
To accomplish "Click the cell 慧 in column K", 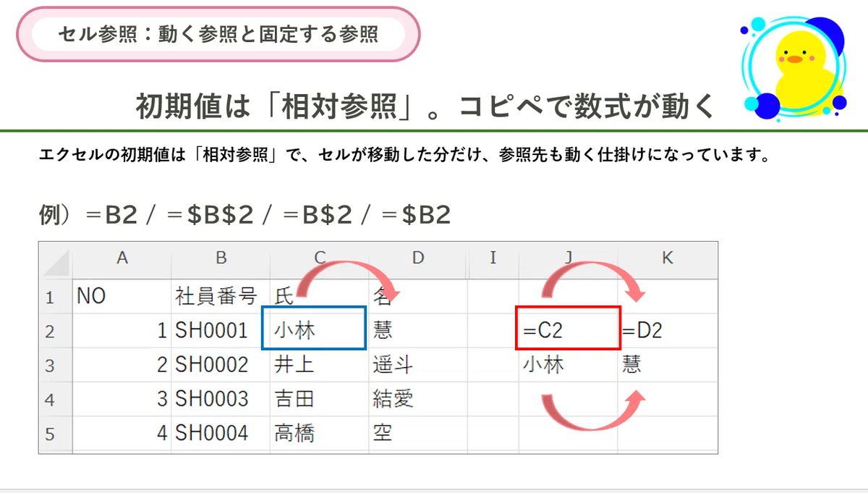I will 667,365.
